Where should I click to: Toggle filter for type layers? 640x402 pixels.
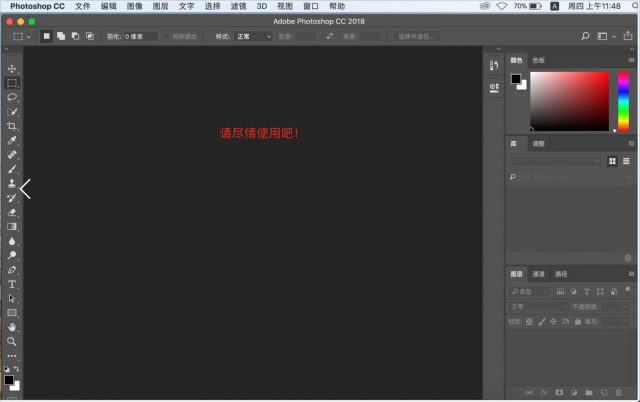coord(587,291)
